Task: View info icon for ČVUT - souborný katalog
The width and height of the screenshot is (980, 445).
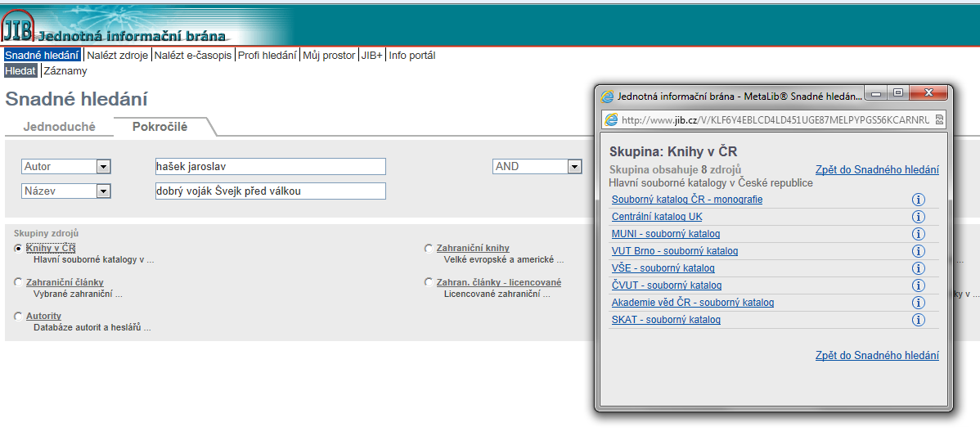Action: (918, 285)
